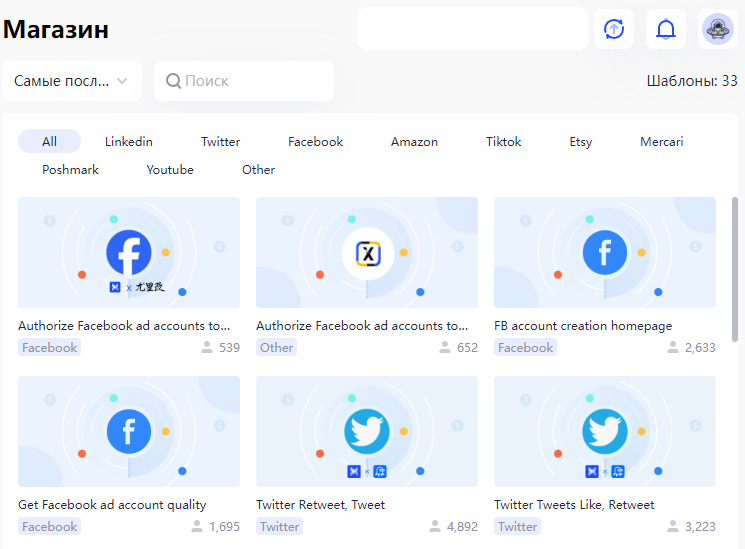Select the Poshmark category tab
745x549 pixels.
(x=70, y=170)
